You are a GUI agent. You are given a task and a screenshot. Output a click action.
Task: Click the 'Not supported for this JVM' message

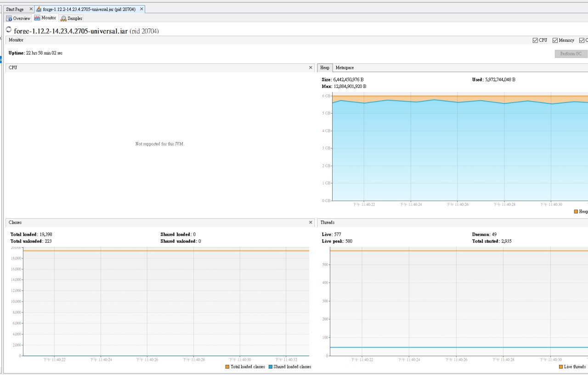(160, 144)
